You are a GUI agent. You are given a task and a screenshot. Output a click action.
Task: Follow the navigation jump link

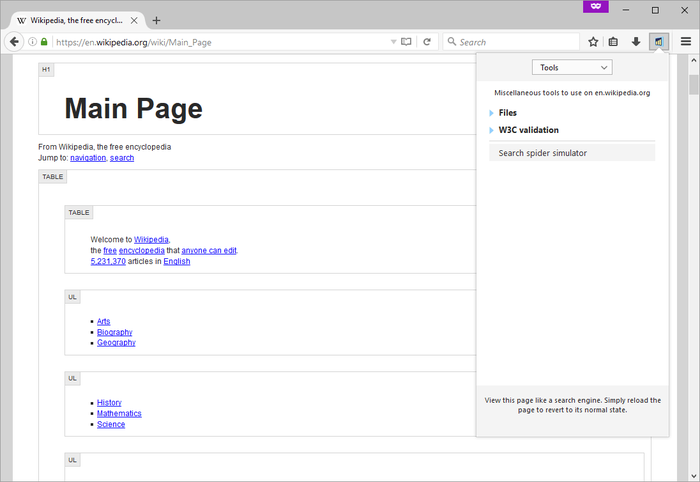pyautogui.click(x=88, y=158)
